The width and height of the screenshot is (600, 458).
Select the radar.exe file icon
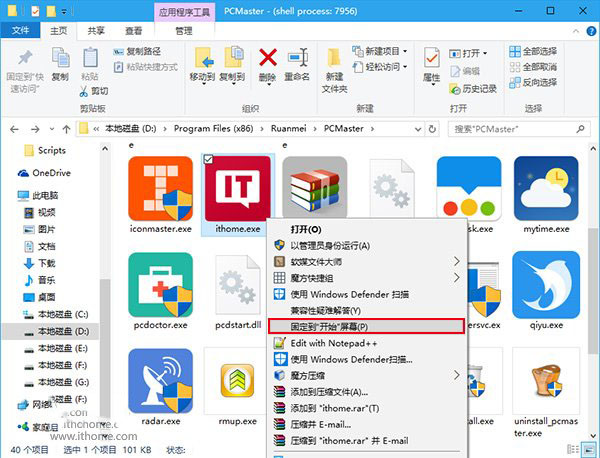click(161, 381)
